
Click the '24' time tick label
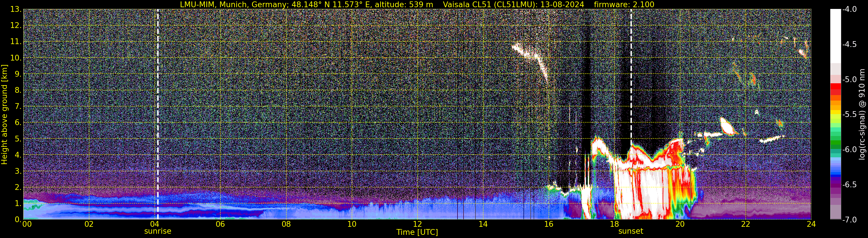811,224
